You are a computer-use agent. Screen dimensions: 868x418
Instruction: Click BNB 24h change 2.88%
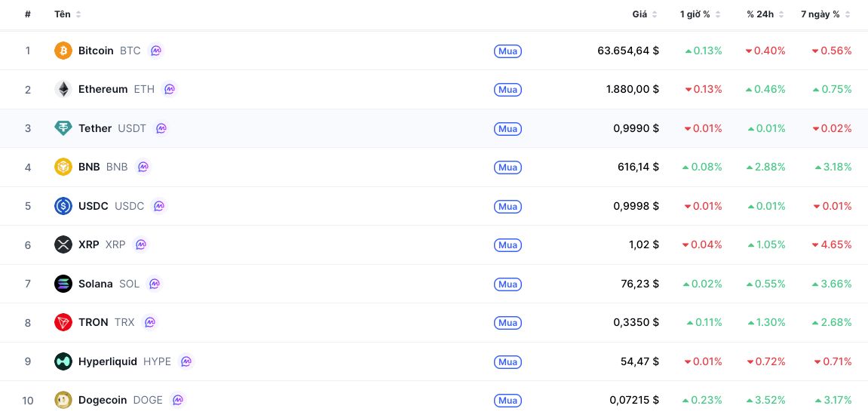(765, 167)
